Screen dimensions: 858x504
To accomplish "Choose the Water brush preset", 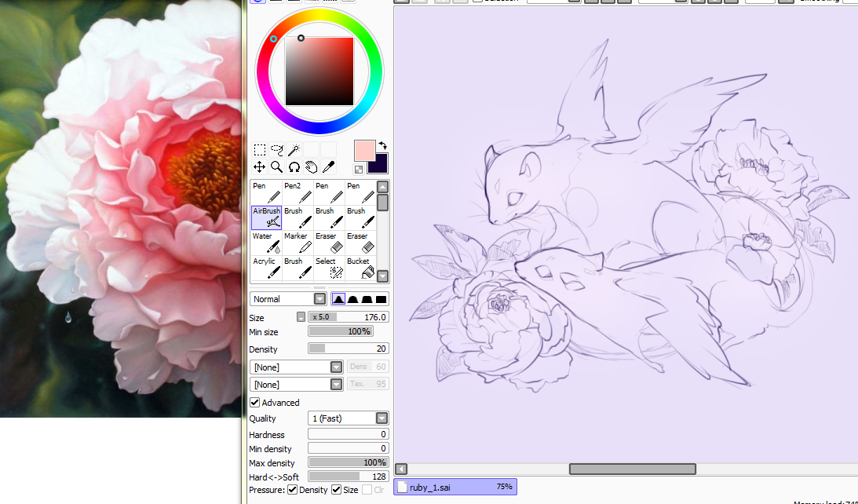I will [x=266, y=243].
